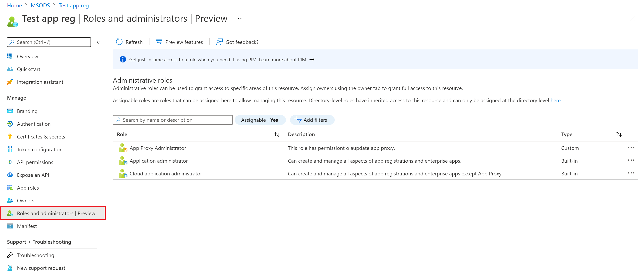
Task: Click the Search by name or description field
Action: tap(172, 120)
